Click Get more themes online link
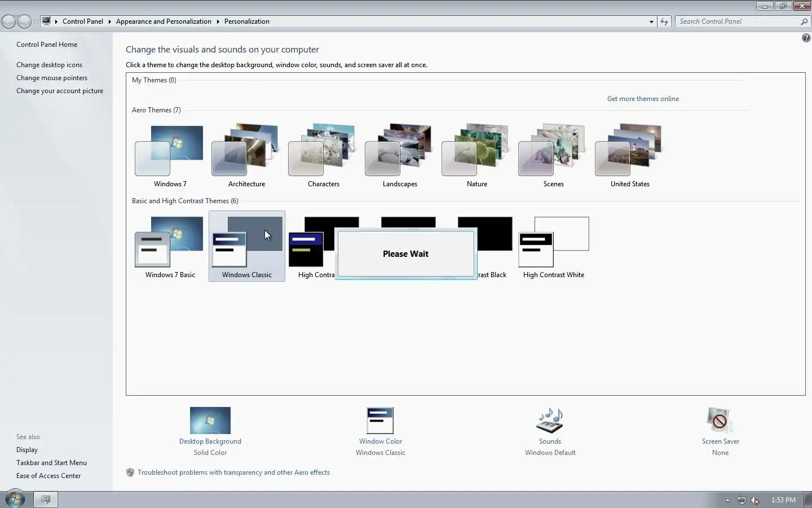 pos(643,99)
